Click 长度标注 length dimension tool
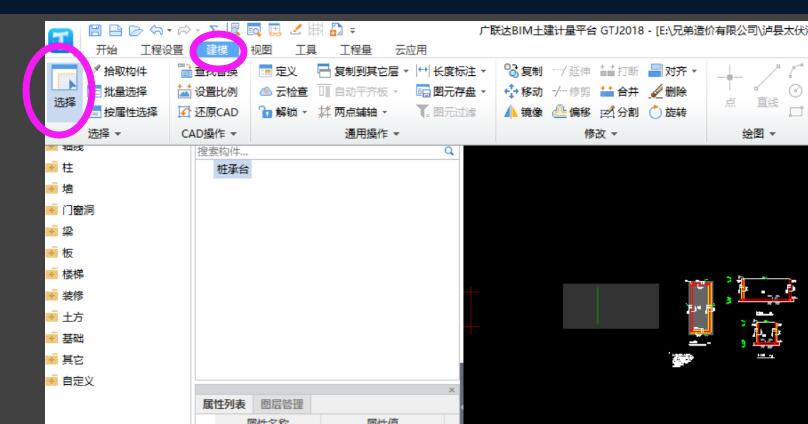808x424 pixels. click(x=446, y=71)
